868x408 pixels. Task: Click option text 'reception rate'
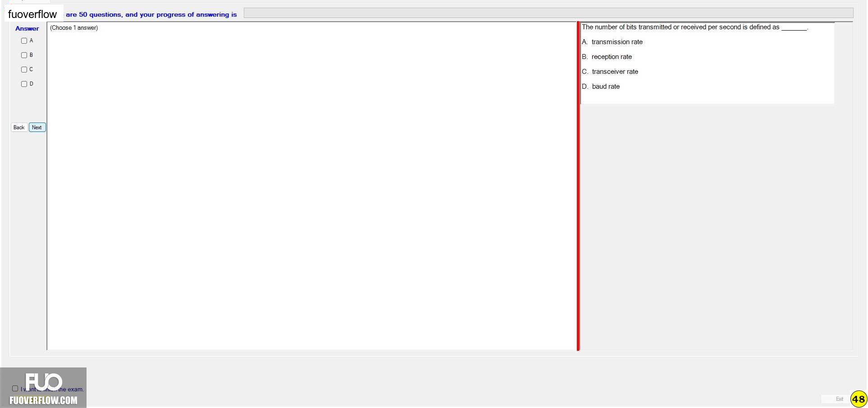tap(612, 57)
